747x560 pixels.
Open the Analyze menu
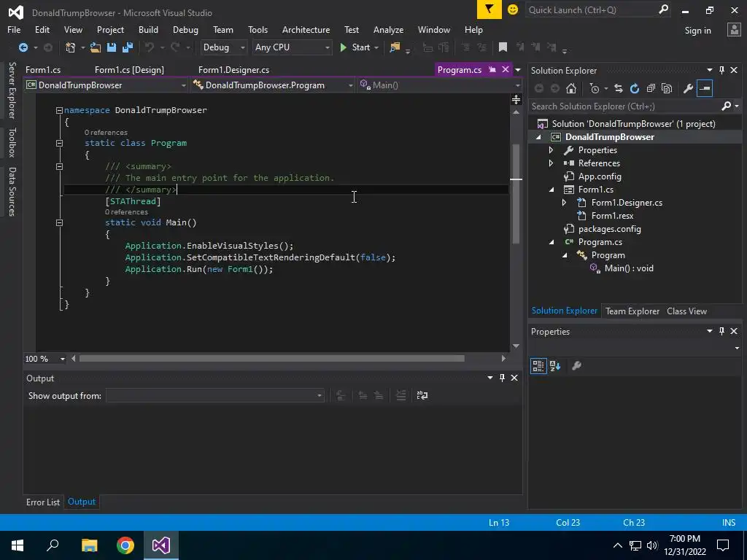[388, 29]
